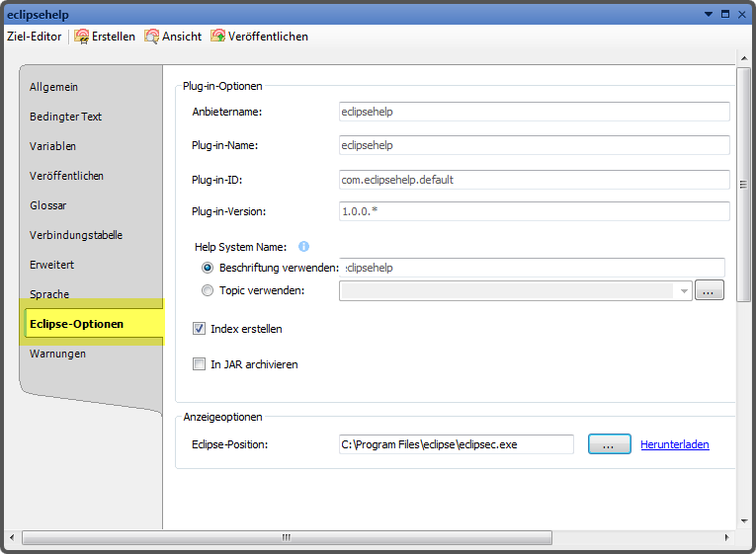Select the Topic verwenden radio button

click(x=207, y=290)
